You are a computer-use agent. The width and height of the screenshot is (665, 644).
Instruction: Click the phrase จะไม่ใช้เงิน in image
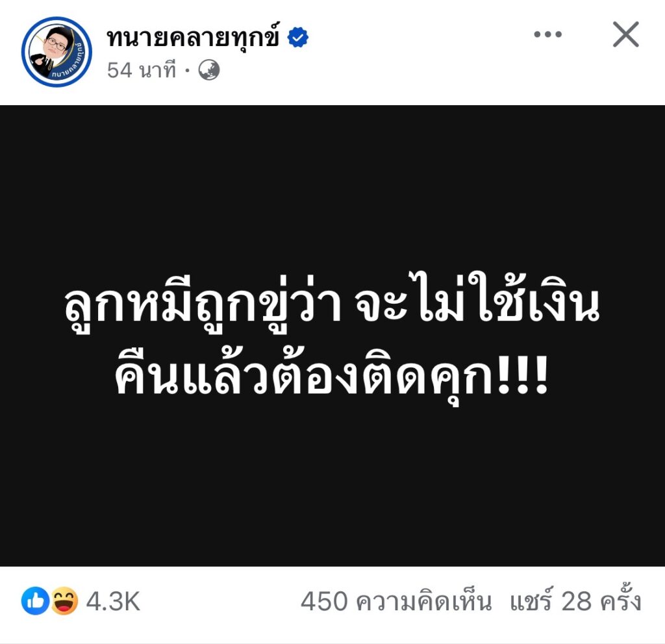tap(477, 299)
